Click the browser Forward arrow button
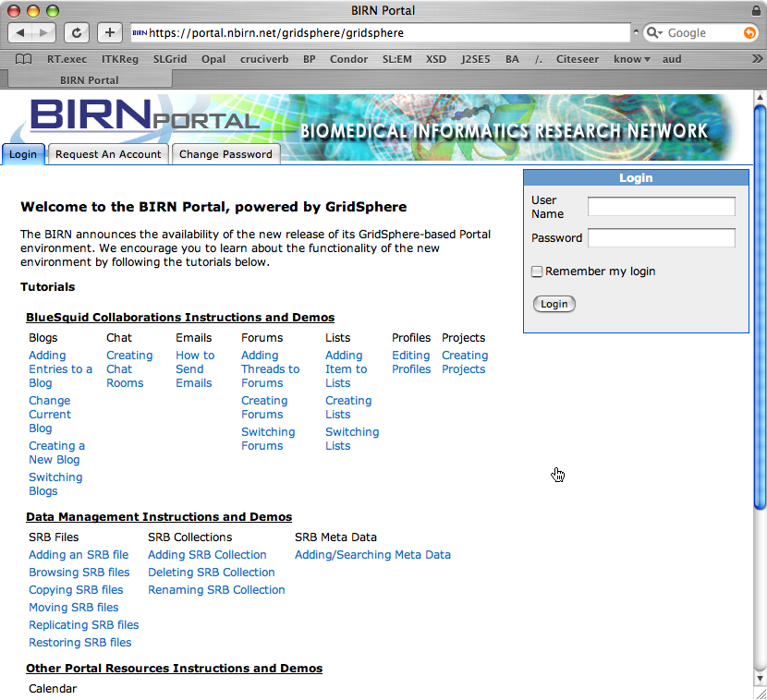This screenshot has height=700, width=767. coord(43,32)
